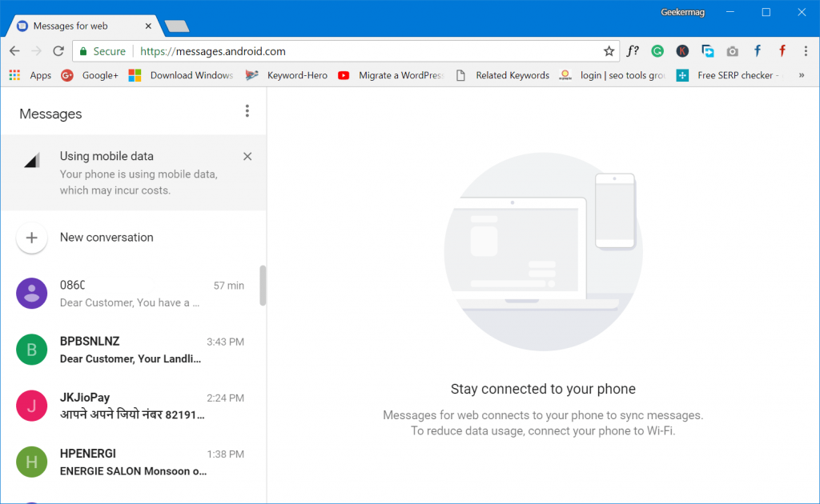Open the dark K extension icon
Screen dimensions: 820x504
[x=682, y=50]
